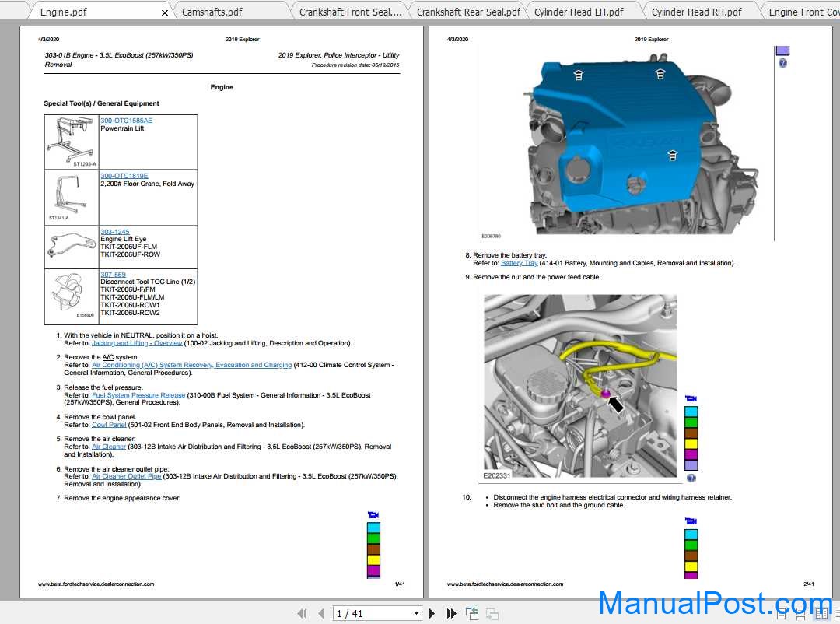
Task: Click the green swatch beside the power feed cable image
Action: 691,422
